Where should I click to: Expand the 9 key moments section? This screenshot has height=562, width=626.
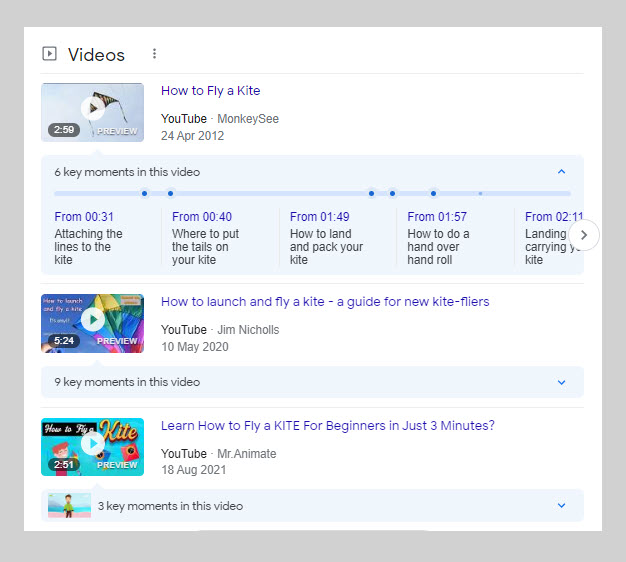[561, 382]
